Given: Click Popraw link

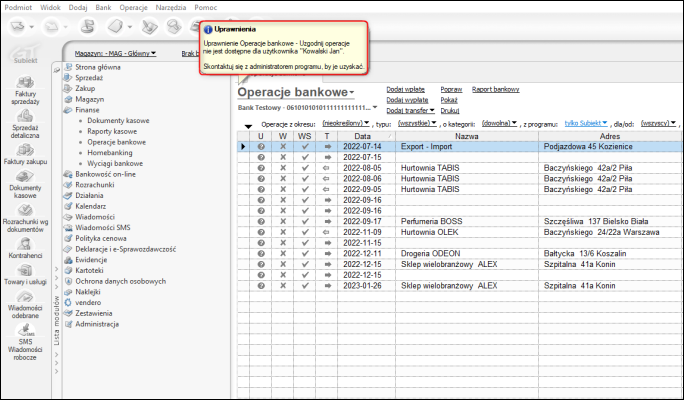Looking at the screenshot, I should (451, 89).
